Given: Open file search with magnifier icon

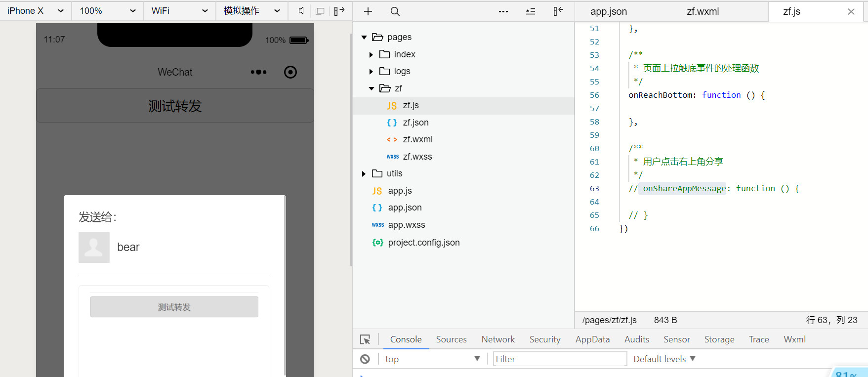Looking at the screenshot, I should pyautogui.click(x=395, y=11).
